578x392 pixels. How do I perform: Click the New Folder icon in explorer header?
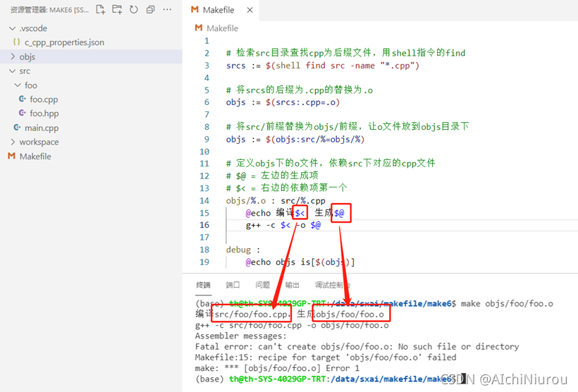117,10
